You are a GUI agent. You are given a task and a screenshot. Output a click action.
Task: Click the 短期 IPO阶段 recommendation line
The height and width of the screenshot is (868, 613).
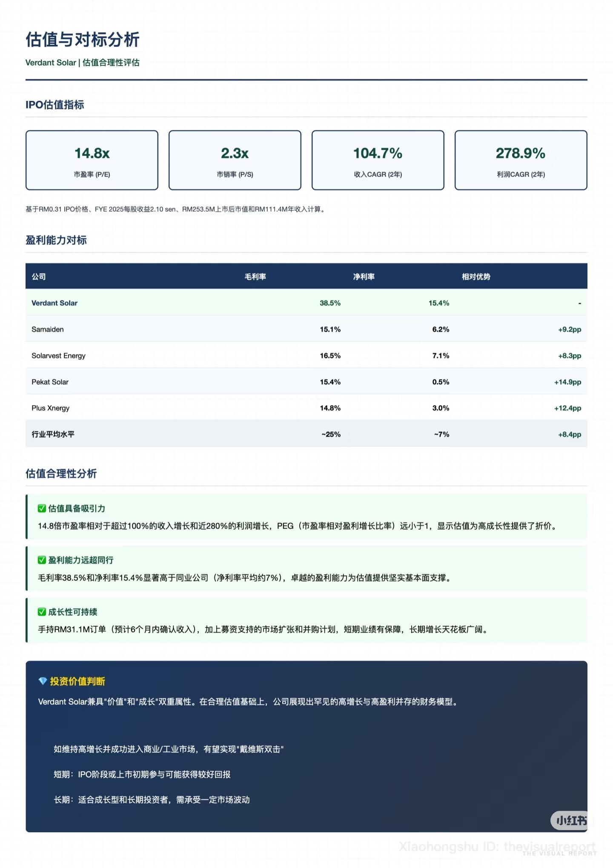(x=142, y=774)
